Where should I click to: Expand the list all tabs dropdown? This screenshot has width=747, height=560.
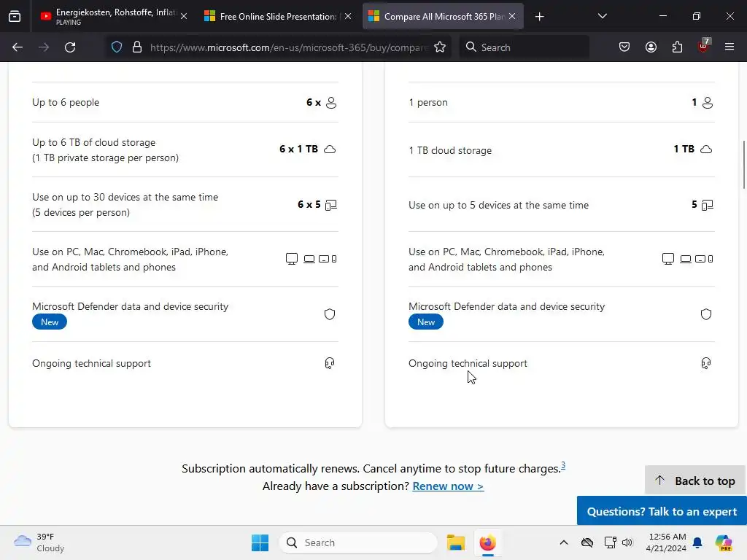click(602, 16)
